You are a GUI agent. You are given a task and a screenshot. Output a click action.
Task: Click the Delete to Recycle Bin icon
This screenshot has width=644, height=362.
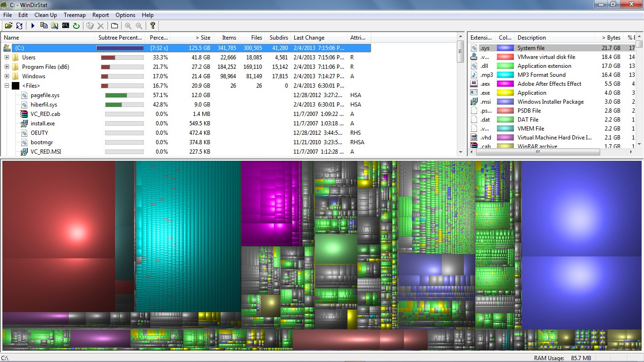(x=90, y=25)
